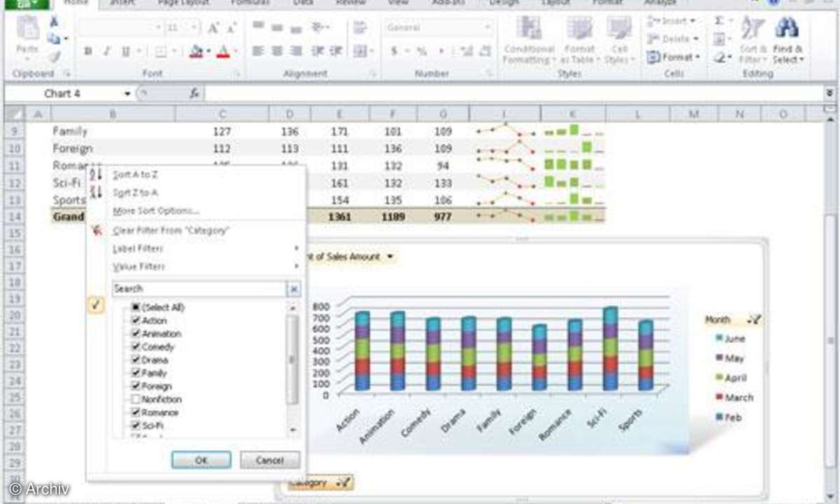Open Sort & Filter
Screen dimensions: 840x504
click(x=752, y=40)
